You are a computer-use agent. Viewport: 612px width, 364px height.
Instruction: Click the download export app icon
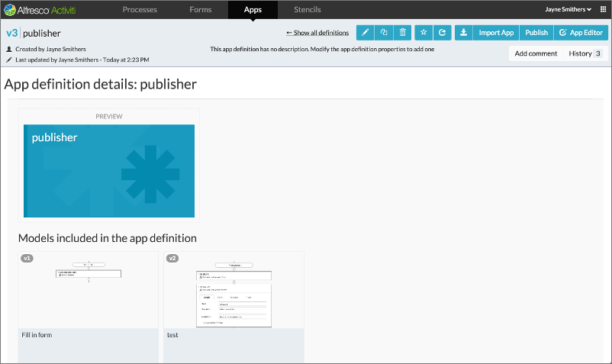[x=464, y=33]
